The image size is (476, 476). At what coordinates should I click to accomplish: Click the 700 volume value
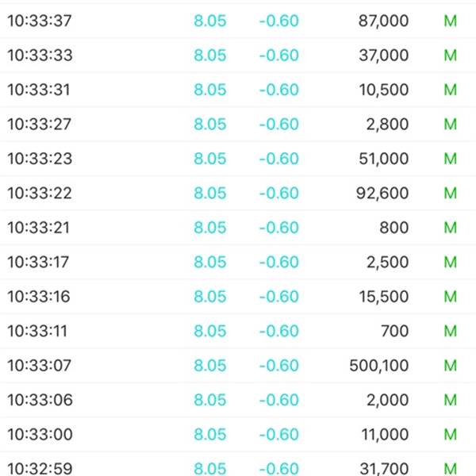[394, 331]
